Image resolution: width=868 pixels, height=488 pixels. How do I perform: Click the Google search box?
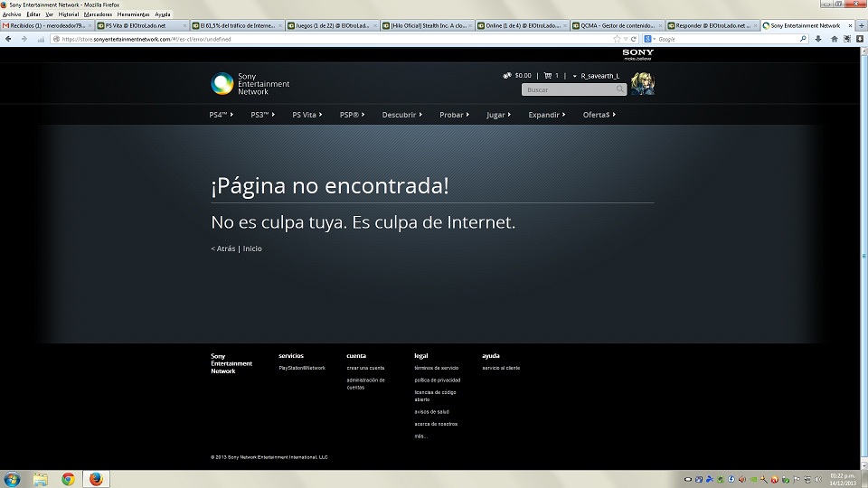[727, 39]
